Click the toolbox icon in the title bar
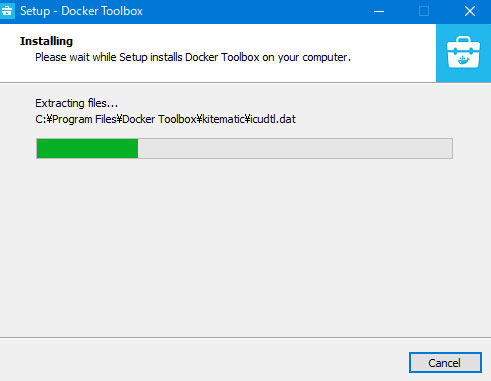491x381 pixels. [7, 11]
